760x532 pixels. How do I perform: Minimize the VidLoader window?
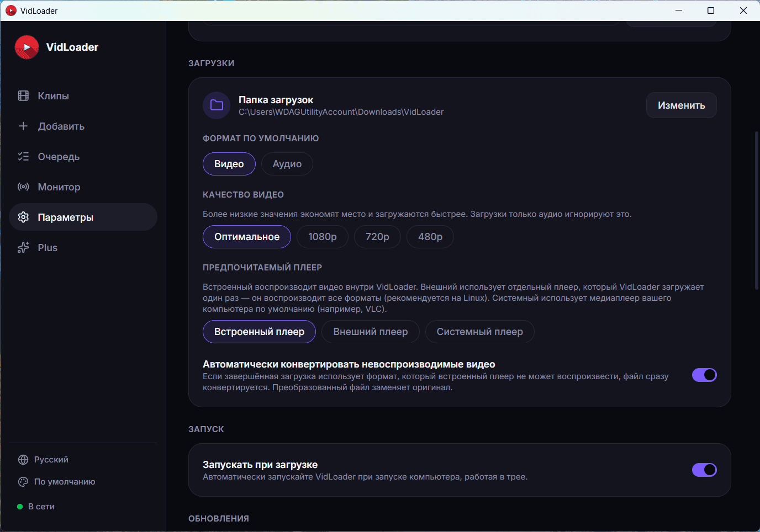click(679, 10)
